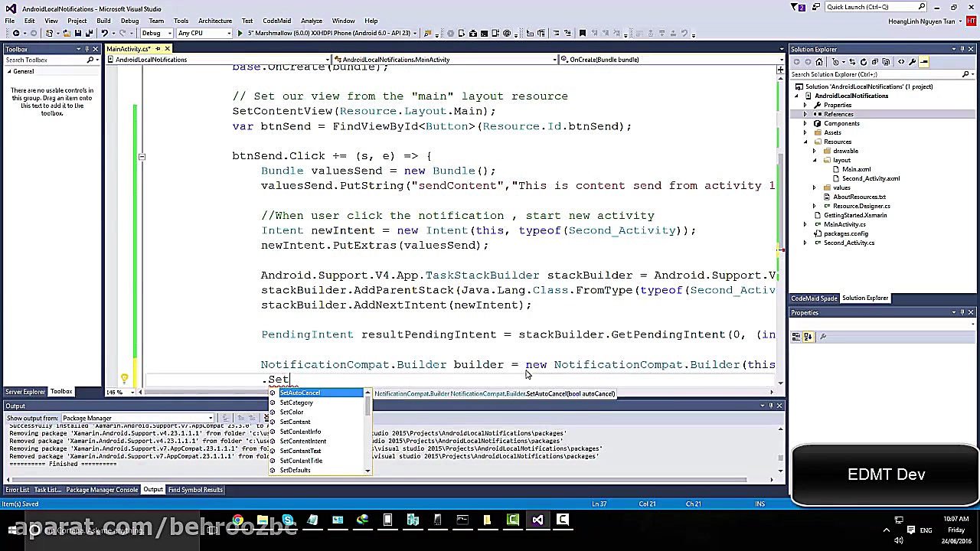Click the Properties panel wrench icon
Image resolution: width=980 pixels, height=551 pixels.
pos(823,337)
